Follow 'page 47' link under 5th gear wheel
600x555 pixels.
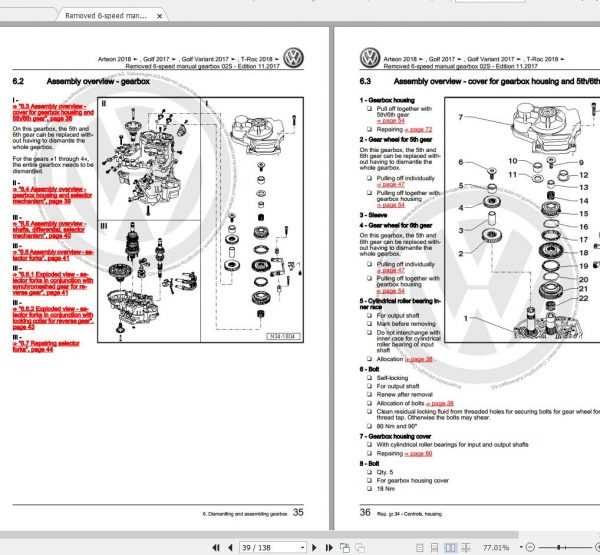click(x=391, y=184)
